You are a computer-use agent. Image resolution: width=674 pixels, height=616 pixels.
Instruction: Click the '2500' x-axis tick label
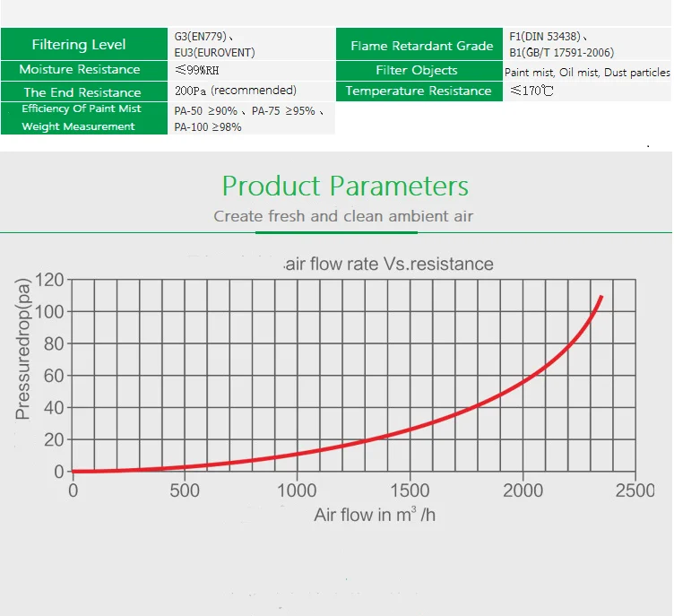635,490
